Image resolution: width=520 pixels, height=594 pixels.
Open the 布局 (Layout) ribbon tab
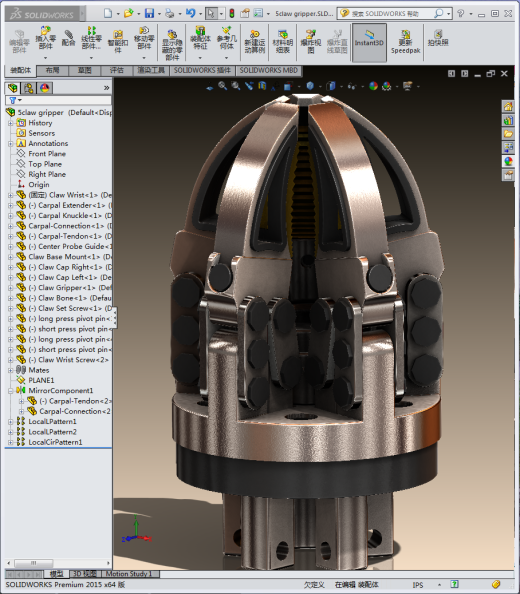(53, 70)
